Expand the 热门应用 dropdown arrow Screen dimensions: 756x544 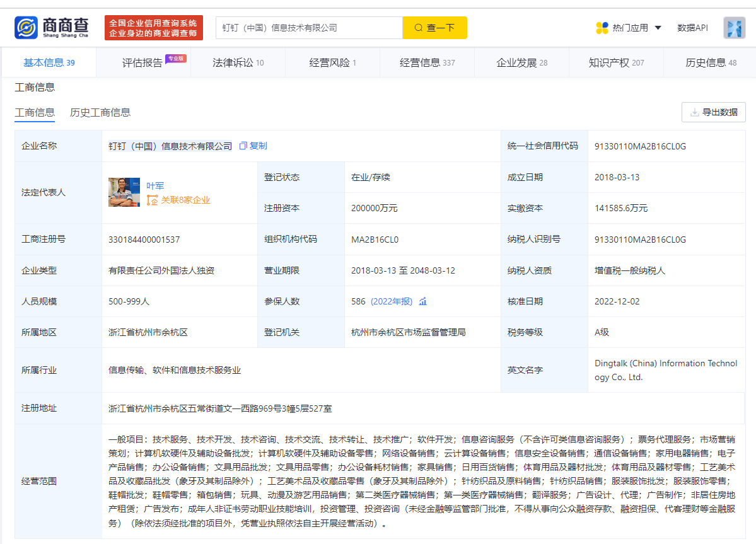point(658,28)
